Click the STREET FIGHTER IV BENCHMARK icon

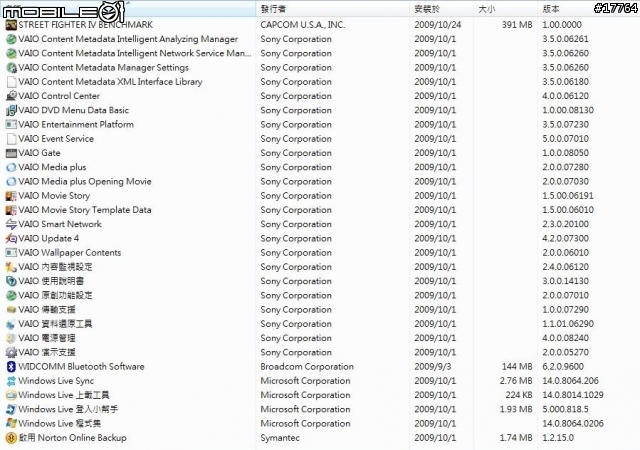click(11, 25)
